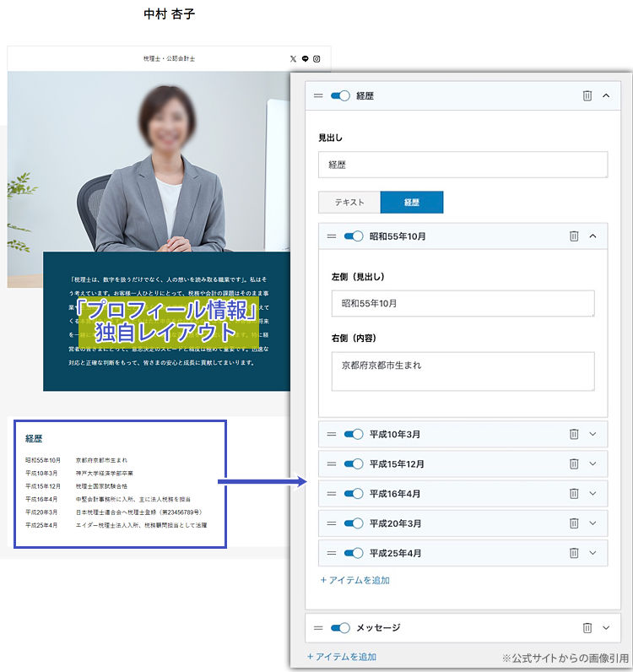633x672 pixels.
Task: Select the 中村 杏子 name heading
Action: (170, 14)
